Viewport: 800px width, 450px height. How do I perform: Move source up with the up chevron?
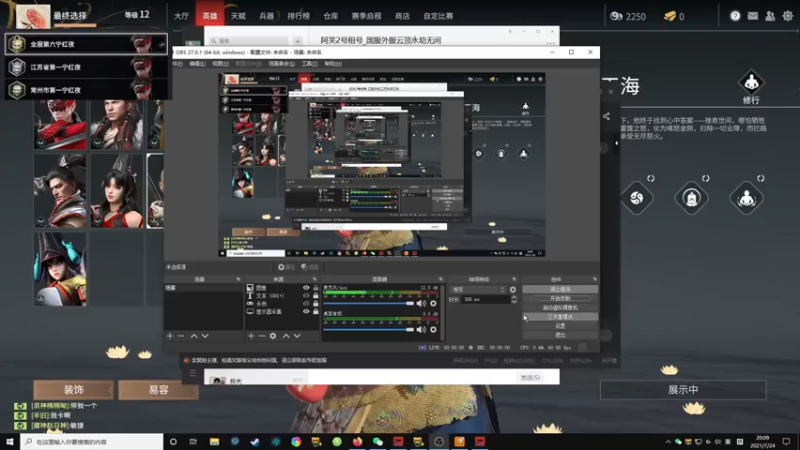286,336
